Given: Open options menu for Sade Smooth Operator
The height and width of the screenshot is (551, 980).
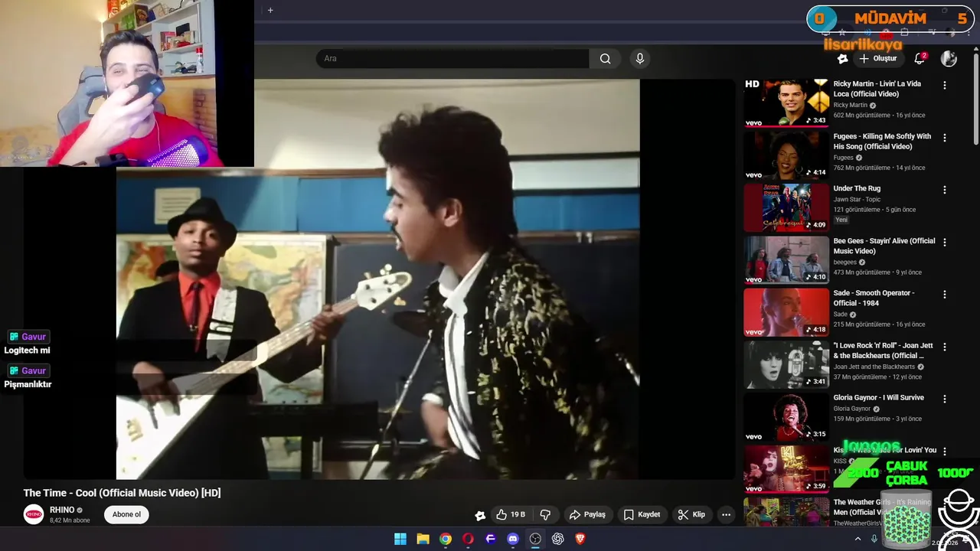Looking at the screenshot, I should point(945,294).
